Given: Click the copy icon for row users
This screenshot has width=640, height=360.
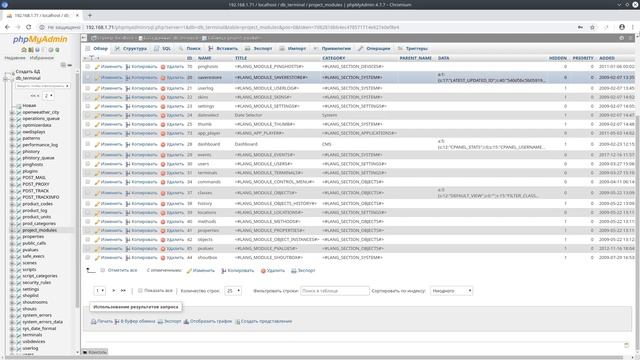Looking at the screenshot, I should click(x=128, y=164).
